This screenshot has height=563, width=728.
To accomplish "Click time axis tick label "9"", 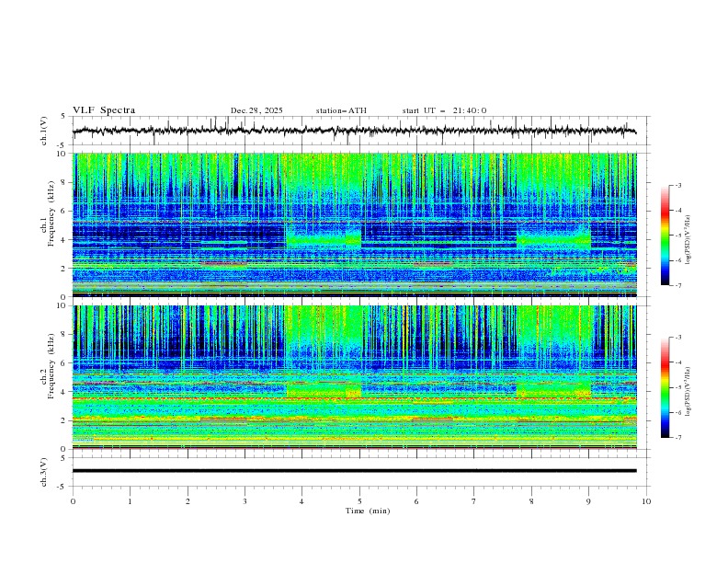I will [588, 501].
